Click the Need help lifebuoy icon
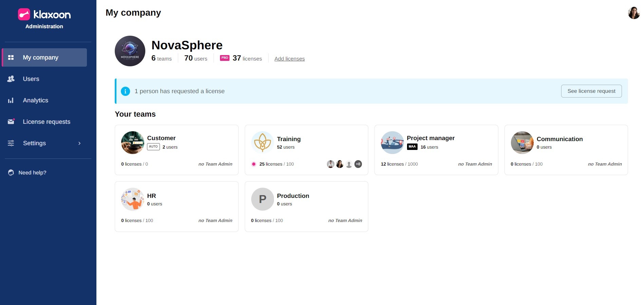This screenshot has width=644, height=305. click(11, 173)
